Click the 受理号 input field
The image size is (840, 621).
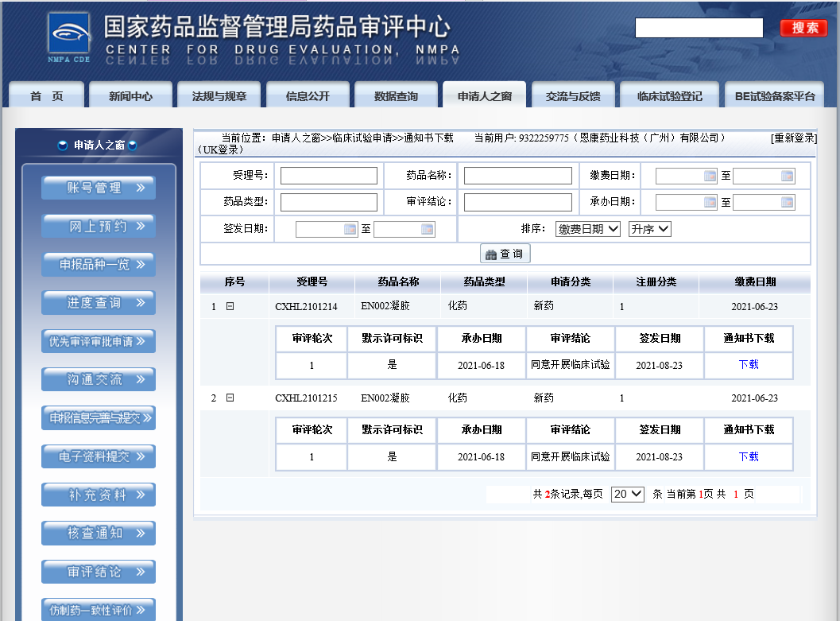pos(328,176)
